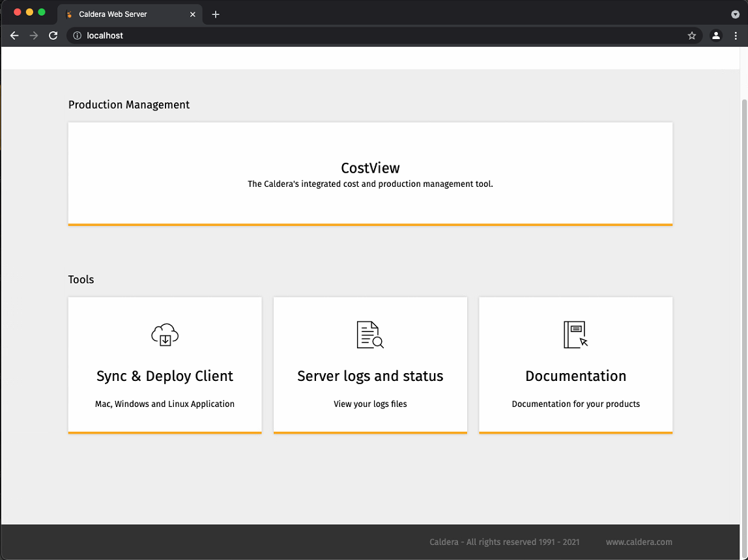Open the Documentation card title
The width and height of the screenshot is (748, 560).
pyautogui.click(x=575, y=376)
